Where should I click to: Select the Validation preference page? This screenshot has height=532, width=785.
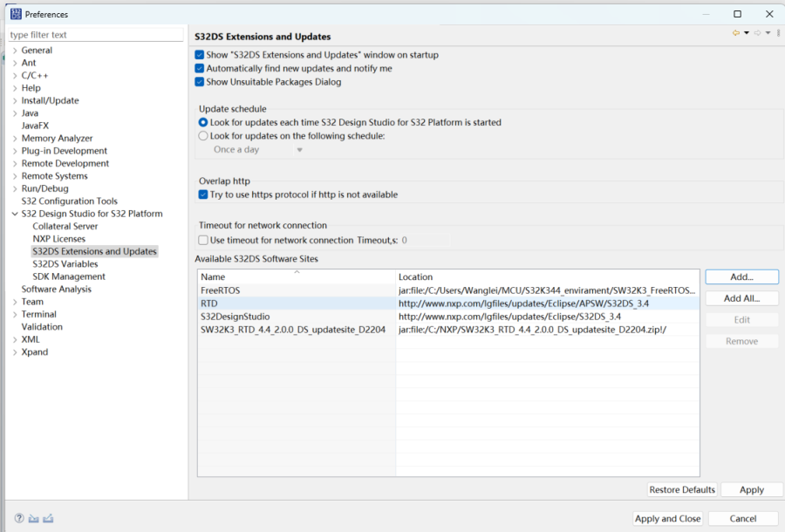point(42,327)
